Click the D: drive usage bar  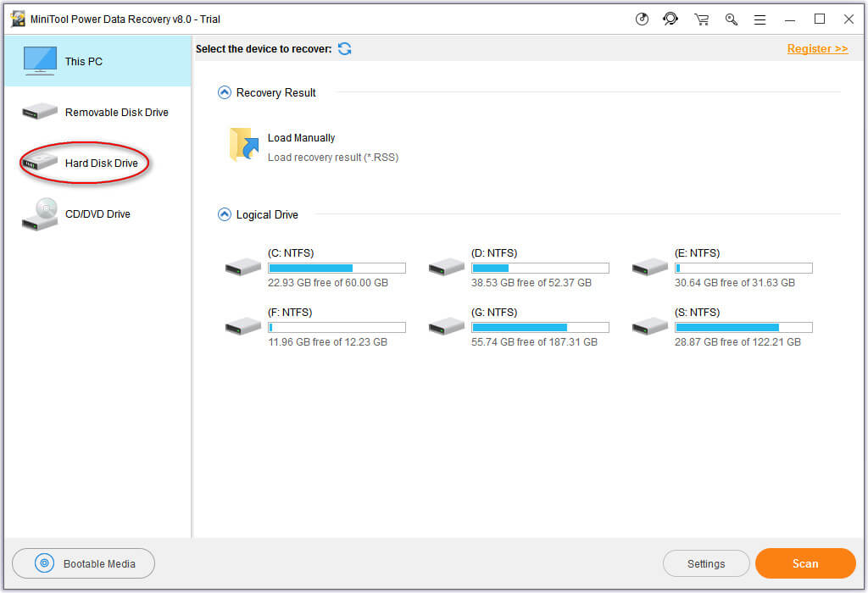[x=540, y=269]
